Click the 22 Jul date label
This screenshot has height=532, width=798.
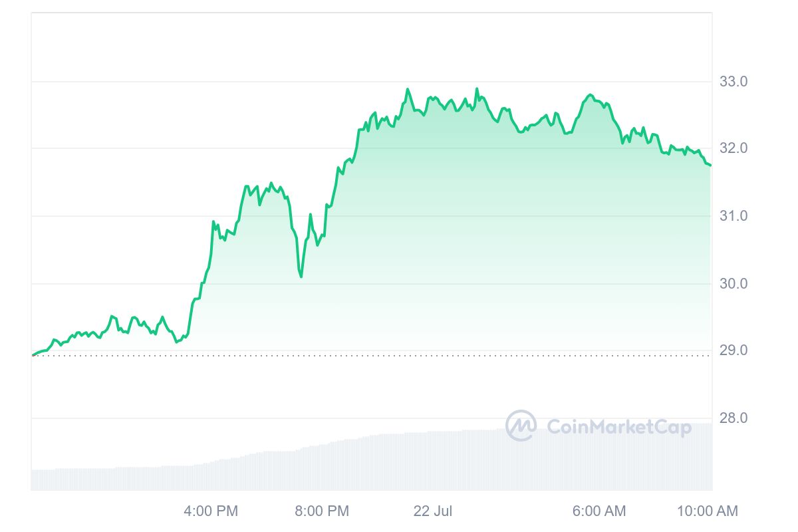[432, 511]
